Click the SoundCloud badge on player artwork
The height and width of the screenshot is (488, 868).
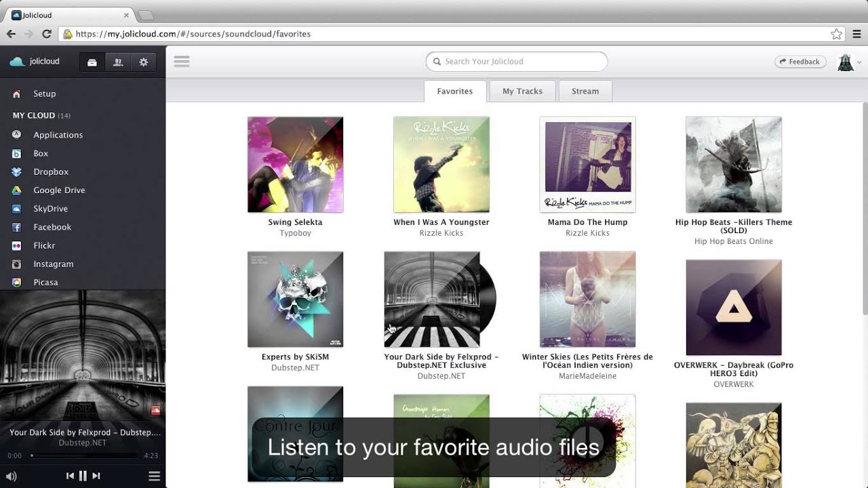point(155,410)
